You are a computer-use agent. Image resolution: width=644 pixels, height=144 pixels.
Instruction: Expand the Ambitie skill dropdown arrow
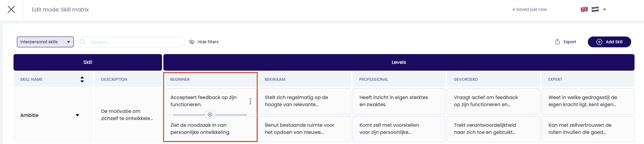pos(77,115)
